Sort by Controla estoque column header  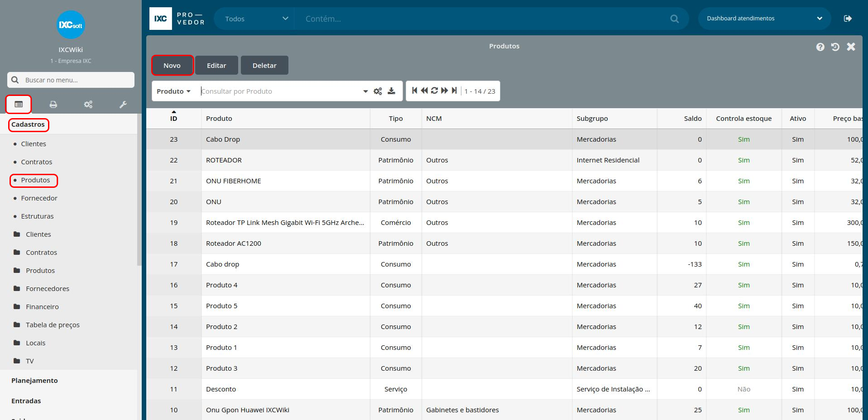tap(744, 119)
